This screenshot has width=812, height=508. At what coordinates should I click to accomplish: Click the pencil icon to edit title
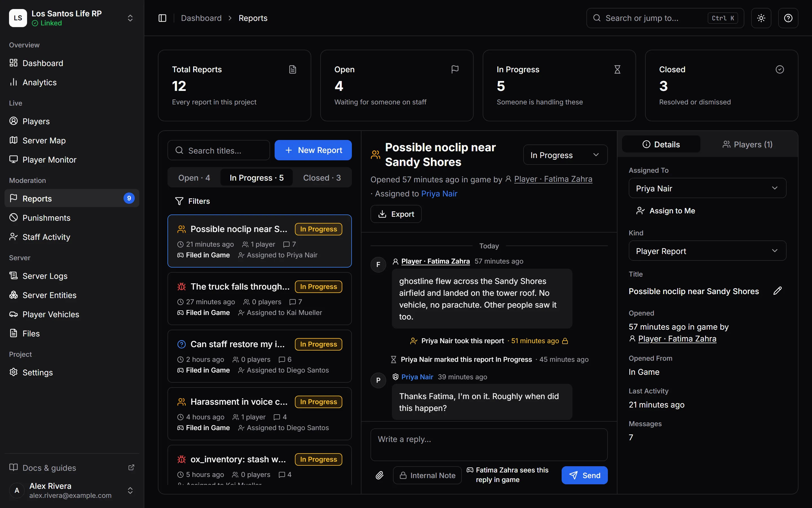(x=777, y=291)
